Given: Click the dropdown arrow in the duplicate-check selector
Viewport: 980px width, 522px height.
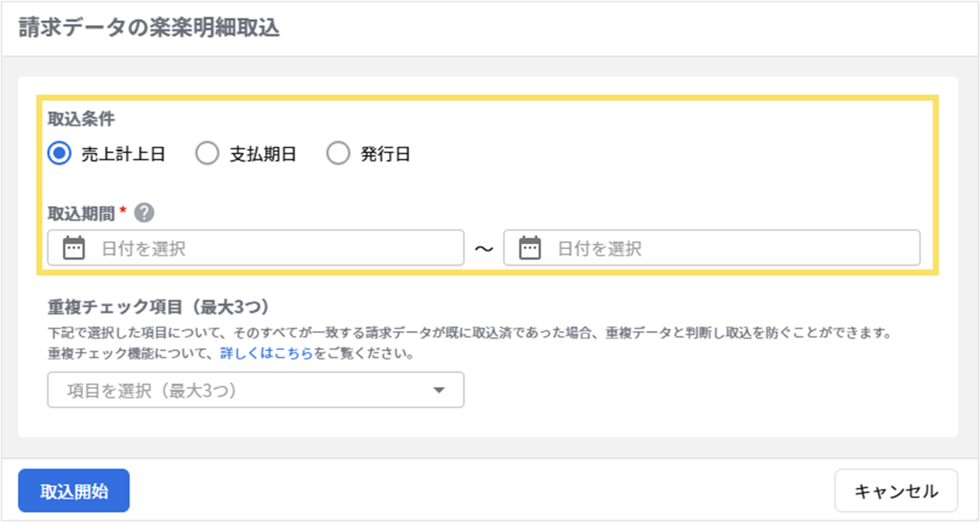Looking at the screenshot, I should tap(439, 391).
